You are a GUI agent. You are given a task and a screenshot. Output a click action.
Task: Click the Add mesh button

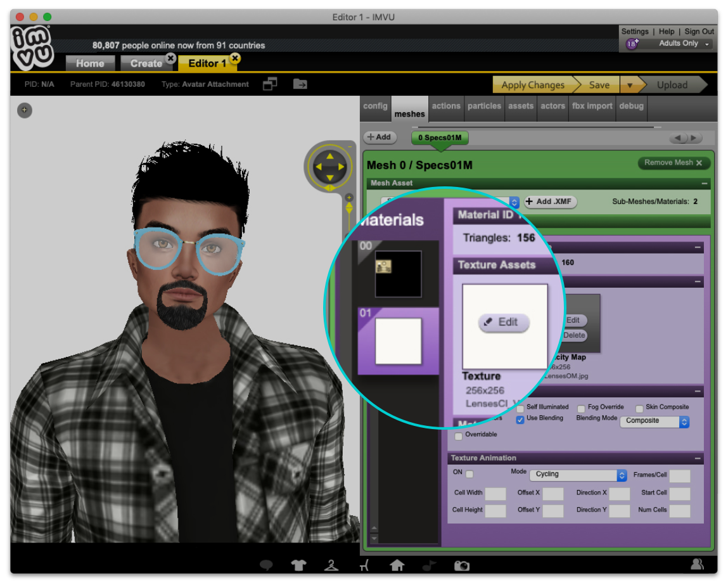click(380, 138)
